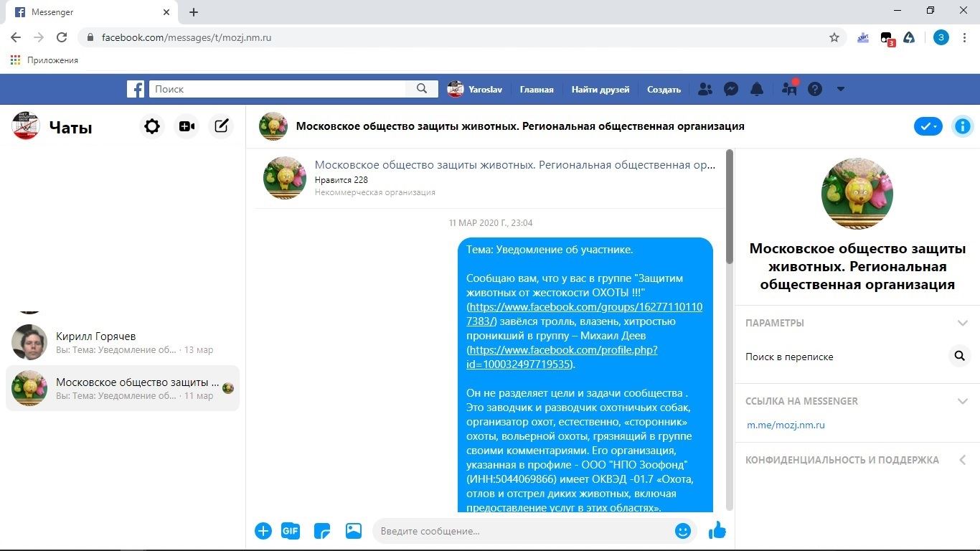The image size is (980, 551).
Task: Open Yaroslav profile link
Action: [x=475, y=89]
